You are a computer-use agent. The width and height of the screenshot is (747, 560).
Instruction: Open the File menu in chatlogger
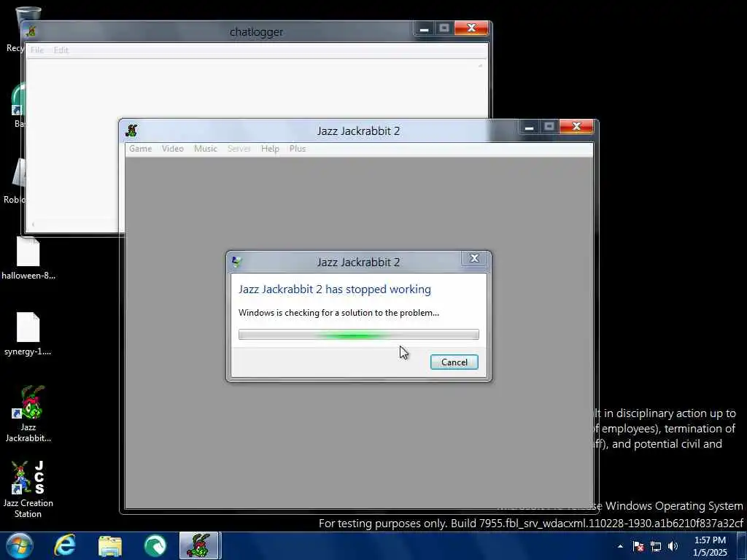pyautogui.click(x=36, y=50)
